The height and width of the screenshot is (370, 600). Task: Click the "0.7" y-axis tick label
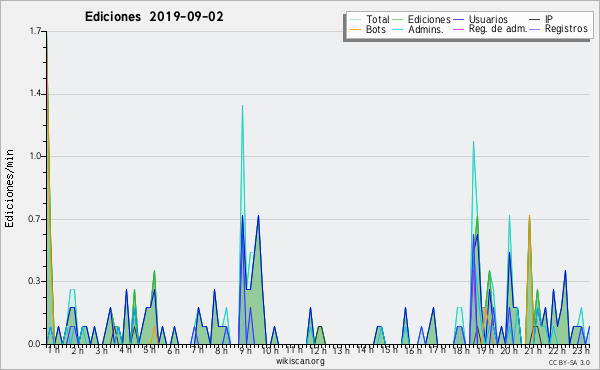pos(35,219)
